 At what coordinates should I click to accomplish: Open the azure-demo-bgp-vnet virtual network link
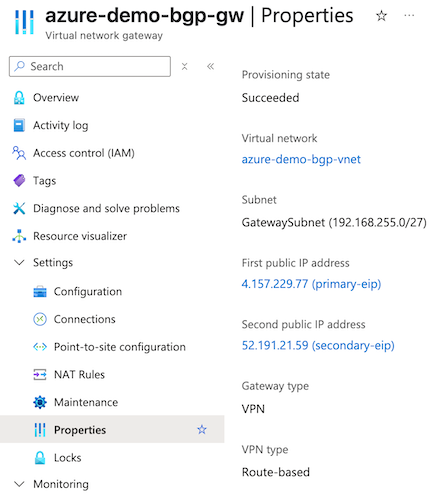[x=301, y=159]
